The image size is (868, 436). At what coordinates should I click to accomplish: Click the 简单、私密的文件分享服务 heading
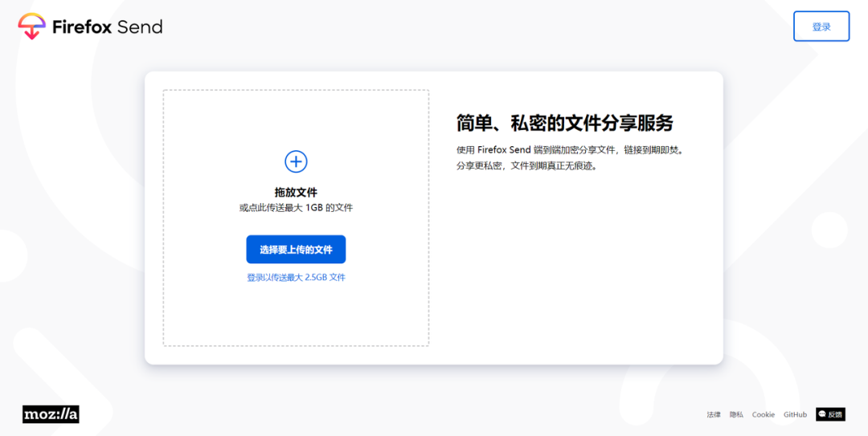[x=565, y=123]
